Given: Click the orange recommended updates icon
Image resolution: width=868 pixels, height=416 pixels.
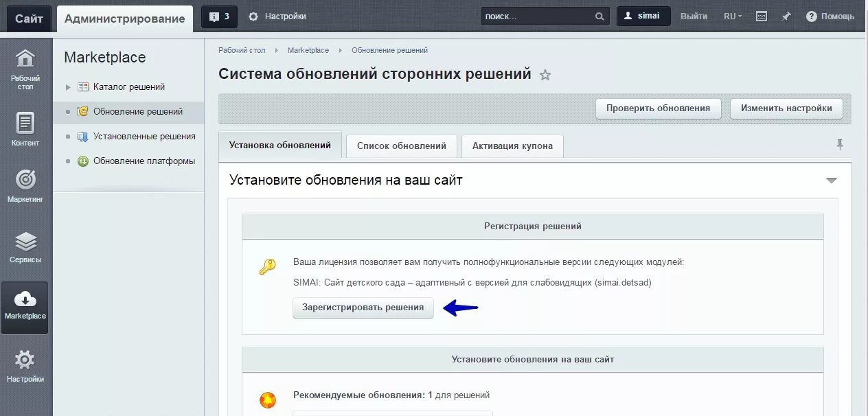Looking at the screenshot, I should click(x=267, y=400).
